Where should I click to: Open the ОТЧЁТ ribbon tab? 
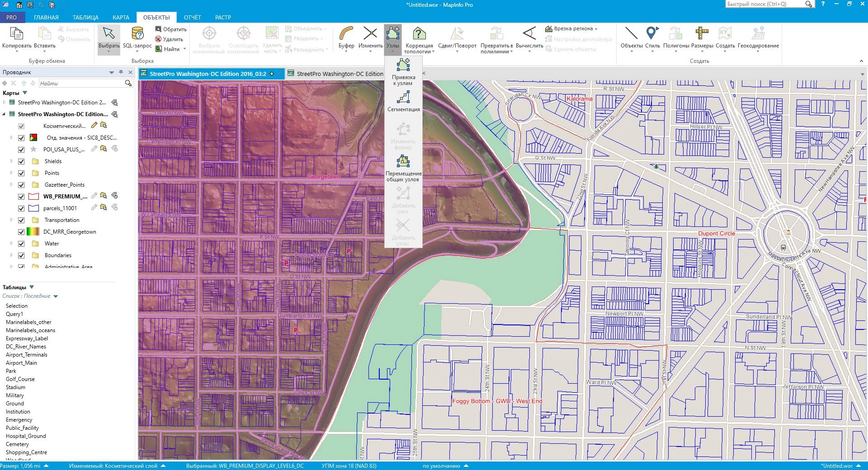click(192, 17)
